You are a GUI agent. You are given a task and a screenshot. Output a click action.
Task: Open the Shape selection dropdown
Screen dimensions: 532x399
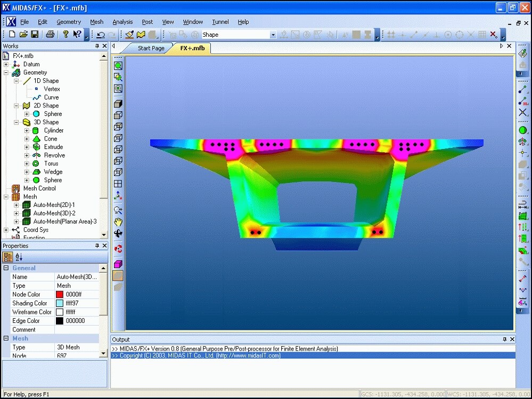click(273, 35)
